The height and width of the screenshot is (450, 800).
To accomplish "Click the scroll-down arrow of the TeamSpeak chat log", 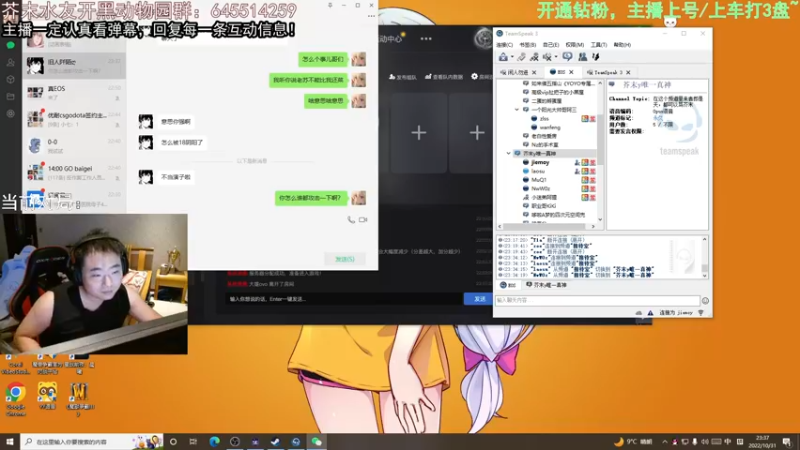I will tap(705, 276).
